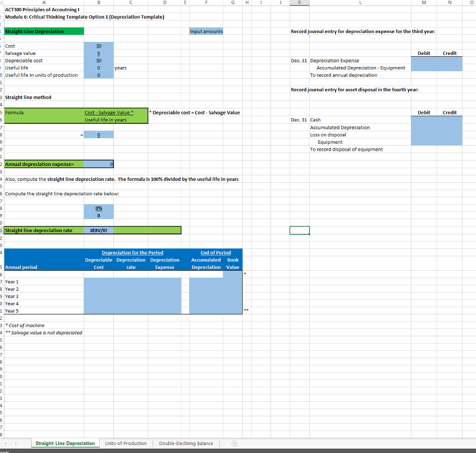Click the Salvage value input cell
Viewport: 476px width, 453px height.
point(99,53)
